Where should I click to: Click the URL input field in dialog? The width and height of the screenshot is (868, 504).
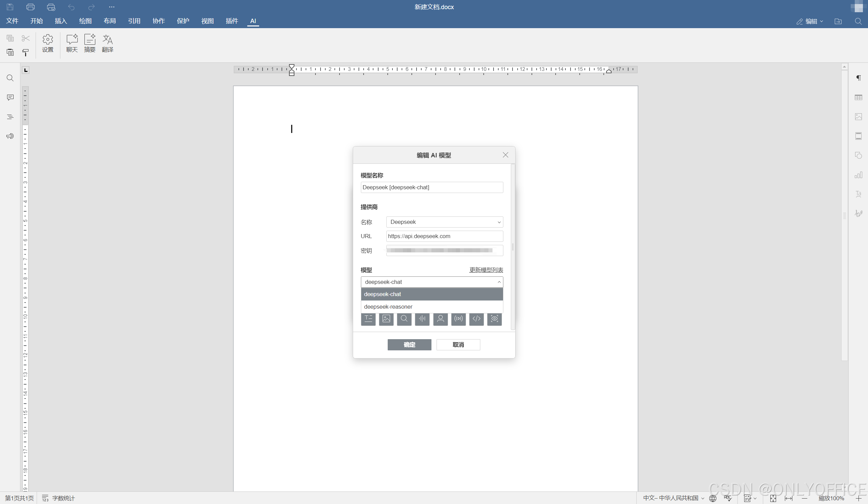[x=444, y=236]
